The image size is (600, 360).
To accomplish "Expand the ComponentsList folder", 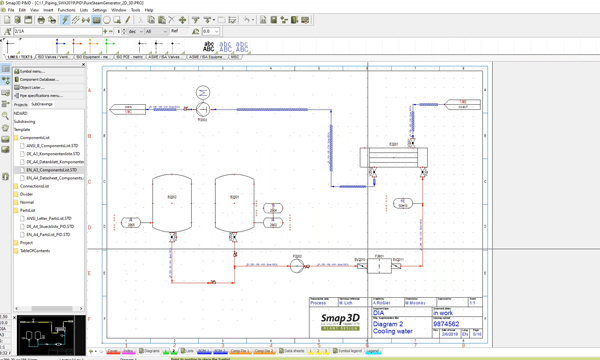I will click(x=16, y=137).
